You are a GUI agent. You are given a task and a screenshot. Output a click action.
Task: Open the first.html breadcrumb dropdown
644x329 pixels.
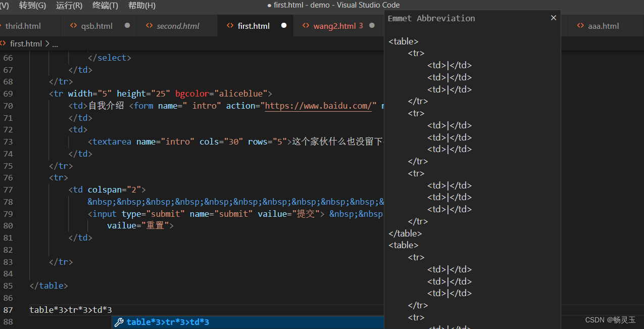[26, 43]
